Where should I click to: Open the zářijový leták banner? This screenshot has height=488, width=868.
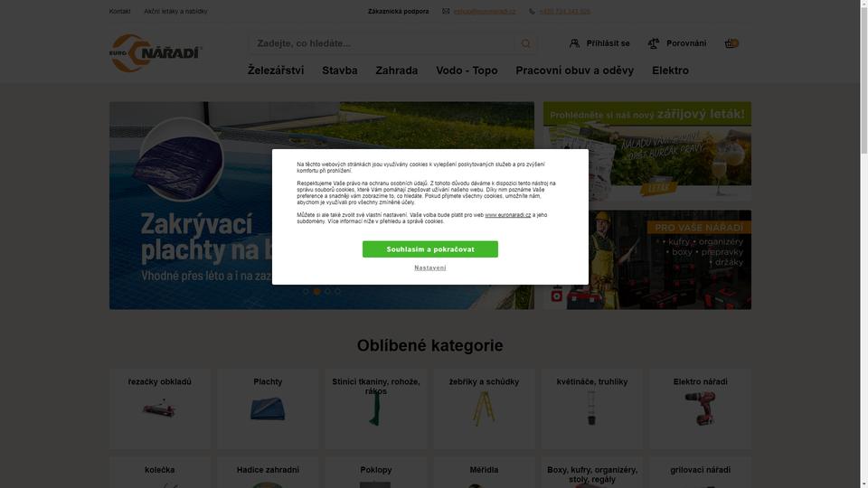click(x=647, y=151)
